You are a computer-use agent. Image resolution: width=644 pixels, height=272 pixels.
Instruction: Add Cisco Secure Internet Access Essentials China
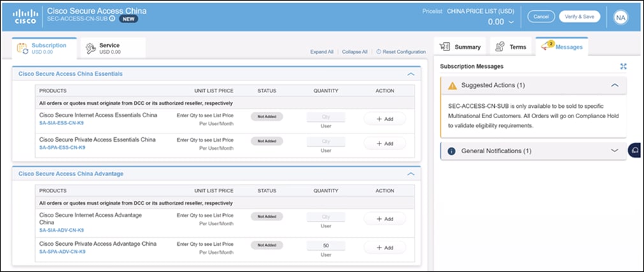click(x=385, y=119)
